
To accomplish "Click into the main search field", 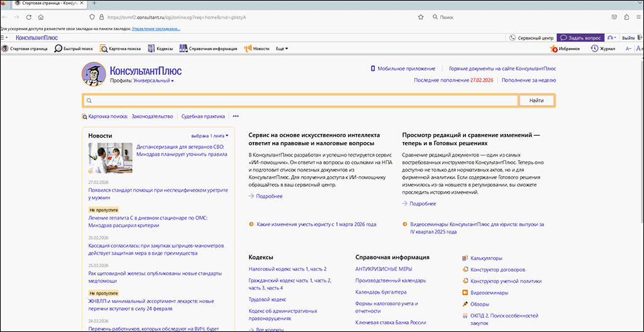I will pyautogui.click(x=302, y=101).
